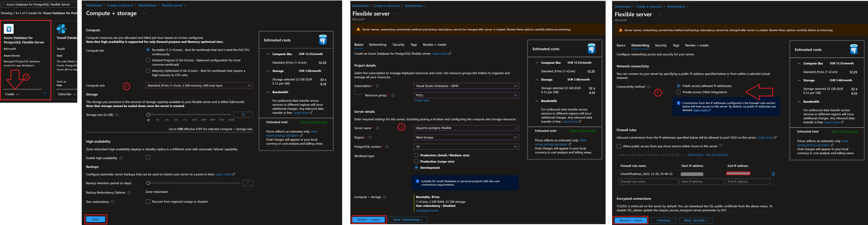This screenshot has height=225, width=868.
Task: Open the Configure server link
Action: (x=427, y=211)
